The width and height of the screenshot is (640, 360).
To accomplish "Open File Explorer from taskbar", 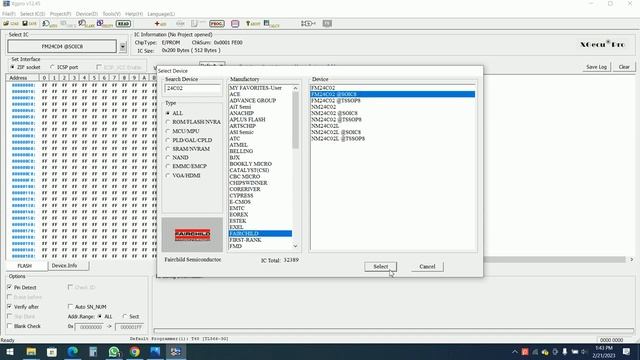I will 31,351.
